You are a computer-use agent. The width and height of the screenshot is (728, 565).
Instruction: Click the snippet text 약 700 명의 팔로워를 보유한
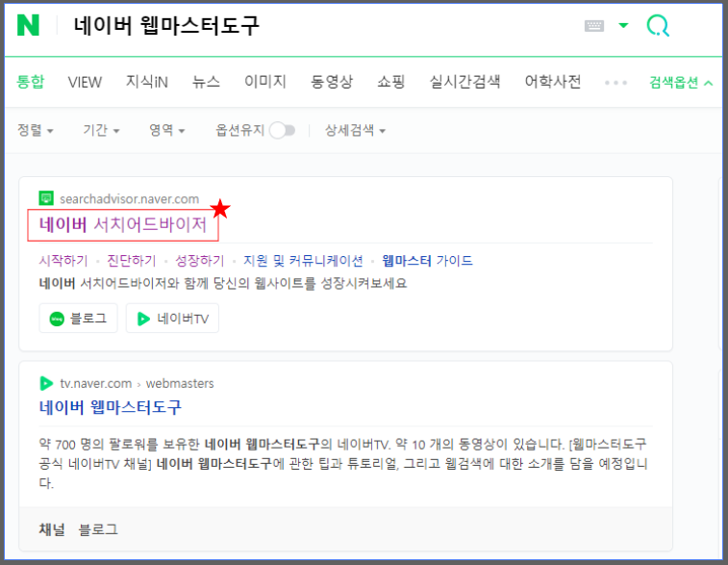(119, 444)
